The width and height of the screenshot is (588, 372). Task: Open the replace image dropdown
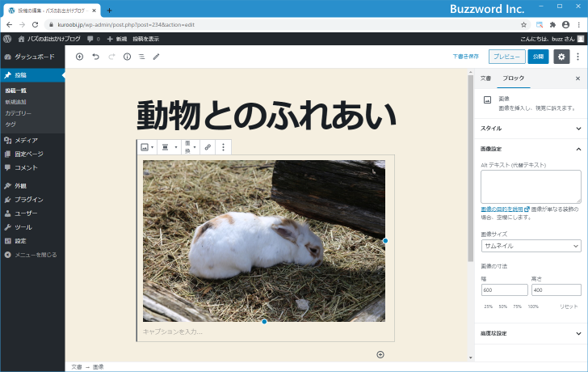click(190, 147)
